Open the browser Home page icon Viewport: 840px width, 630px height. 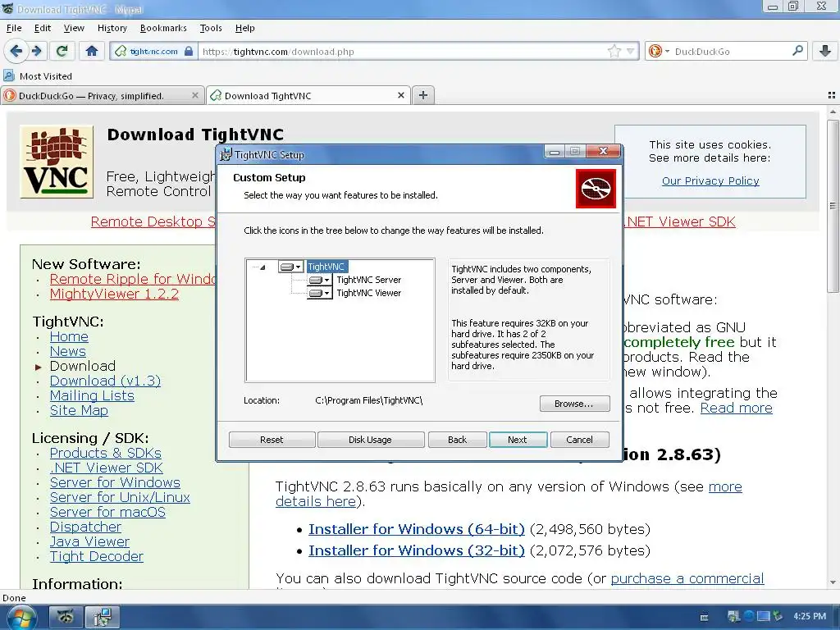point(92,52)
